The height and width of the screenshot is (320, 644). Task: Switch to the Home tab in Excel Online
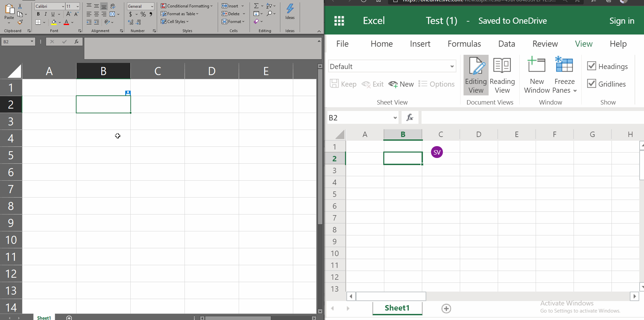pyautogui.click(x=382, y=44)
